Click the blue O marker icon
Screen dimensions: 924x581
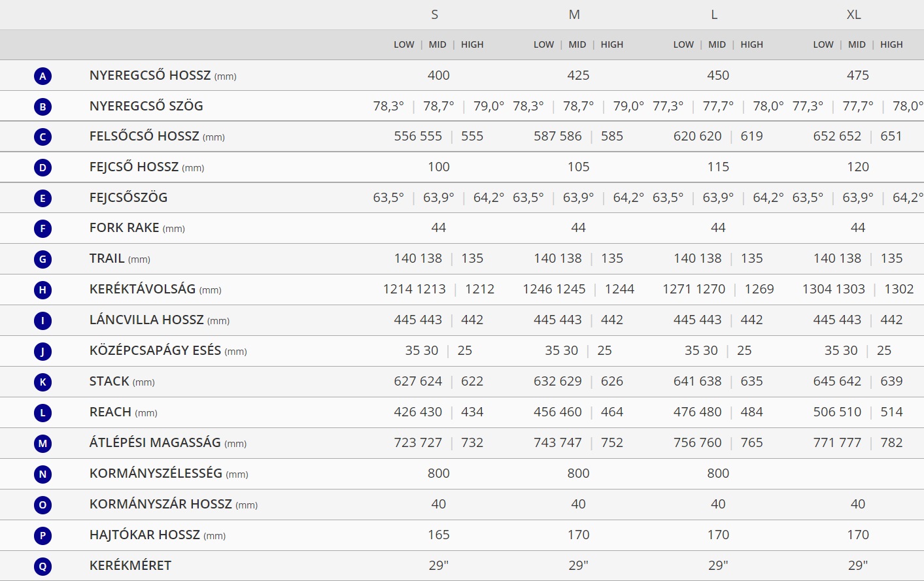43,505
